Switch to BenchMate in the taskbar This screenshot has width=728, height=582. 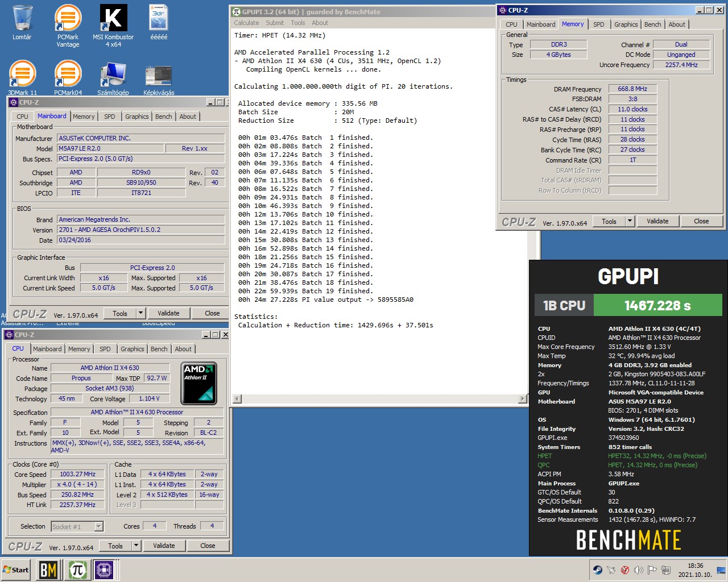[x=48, y=570]
